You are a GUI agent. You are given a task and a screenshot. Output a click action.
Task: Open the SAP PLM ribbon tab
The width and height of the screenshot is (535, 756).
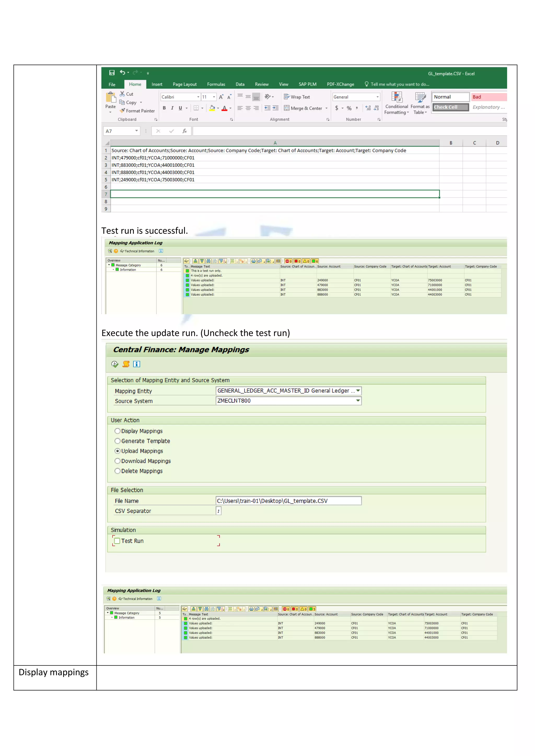pyautogui.click(x=307, y=84)
